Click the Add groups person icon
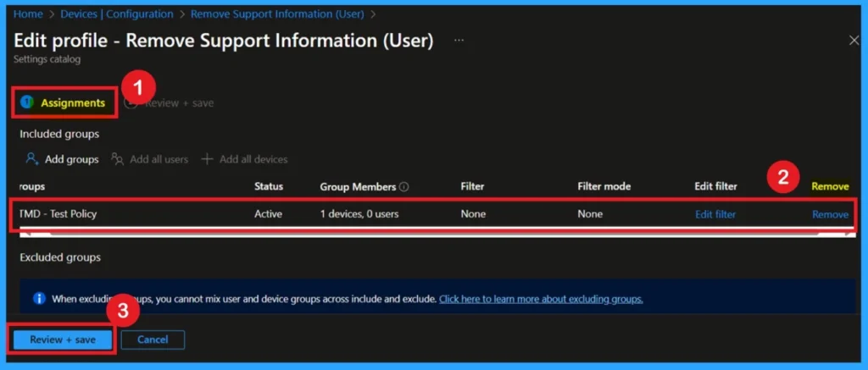The image size is (868, 370). (32, 159)
